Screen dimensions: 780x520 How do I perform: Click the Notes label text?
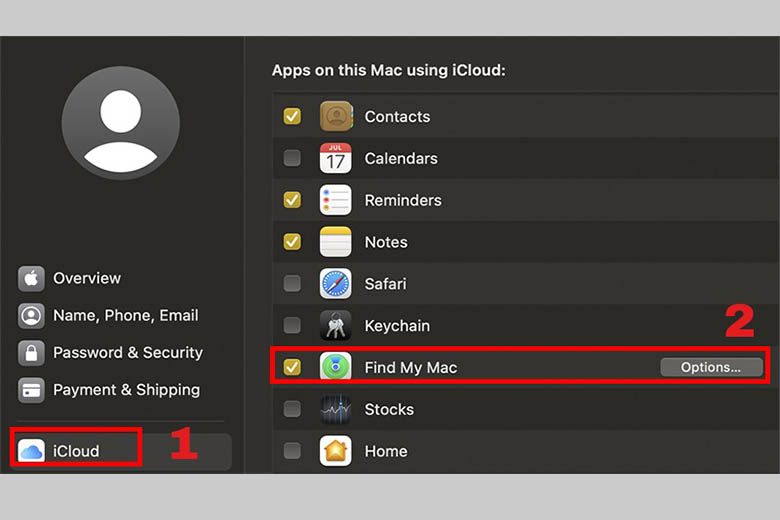click(x=386, y=242)
